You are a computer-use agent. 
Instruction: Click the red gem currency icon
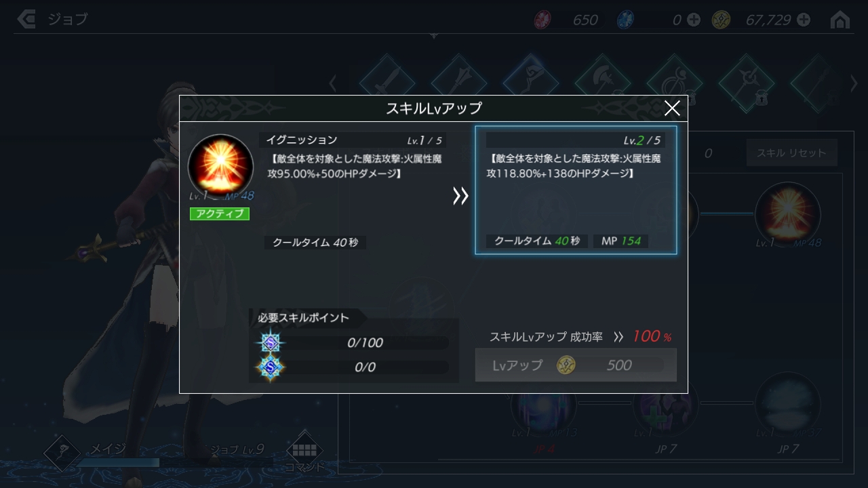click(x=542, y=20)
